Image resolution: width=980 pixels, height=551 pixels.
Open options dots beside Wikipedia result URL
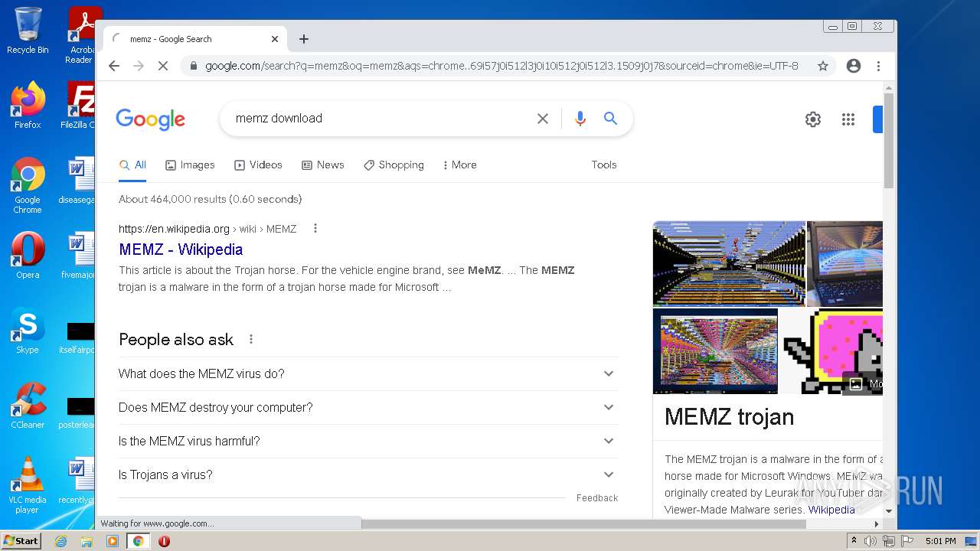click(x=315, y=228)
